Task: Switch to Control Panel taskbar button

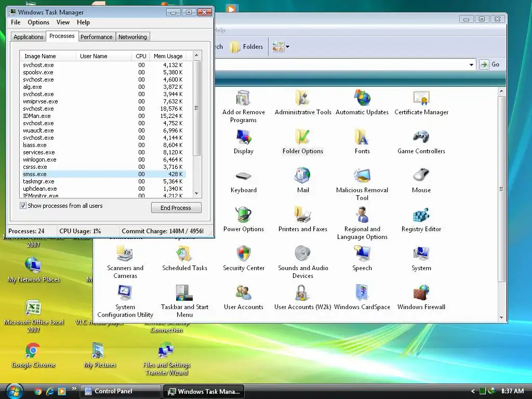Action: [120, 391]
